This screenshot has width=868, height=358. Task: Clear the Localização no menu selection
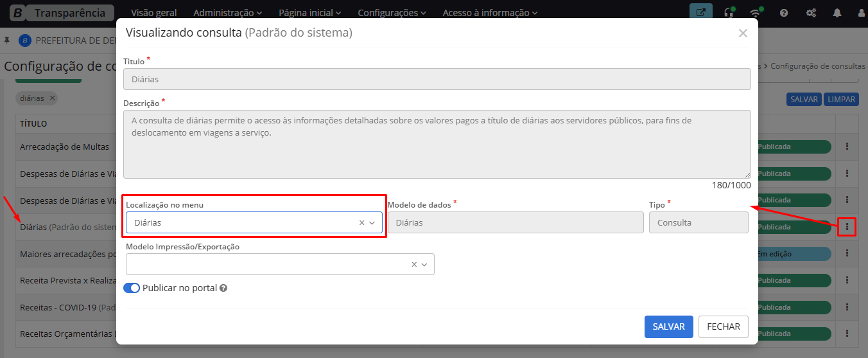pyautogui.click(x=361, y=222)
